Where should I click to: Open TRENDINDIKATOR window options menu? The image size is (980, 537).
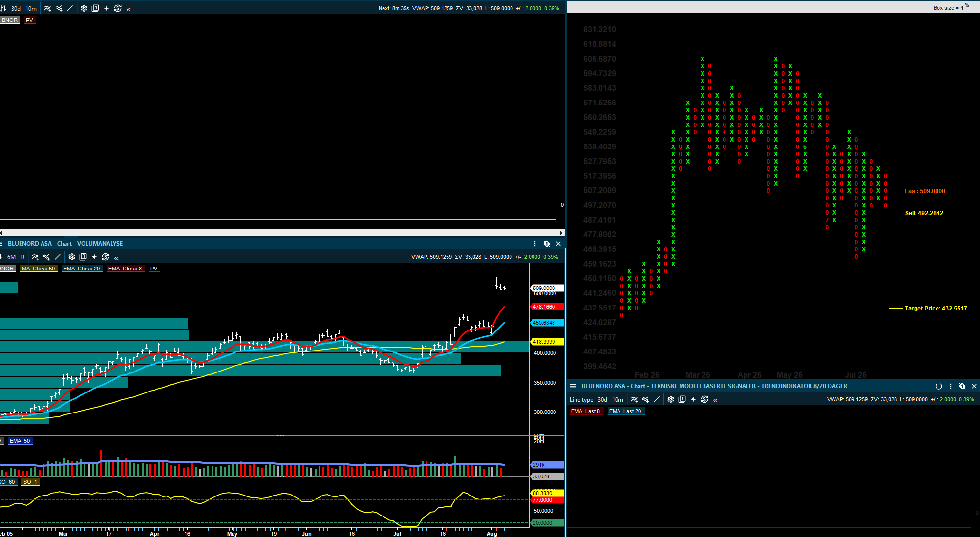[951, 386]
